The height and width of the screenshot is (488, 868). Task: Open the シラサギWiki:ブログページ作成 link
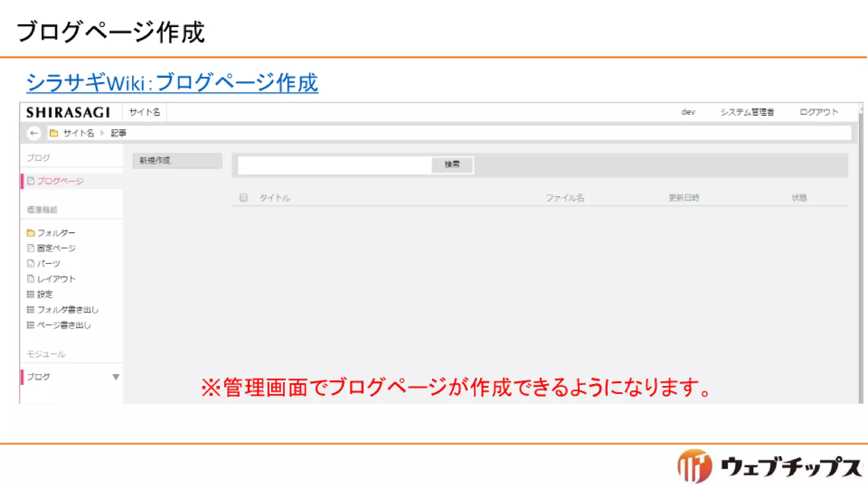pos(172,82)
